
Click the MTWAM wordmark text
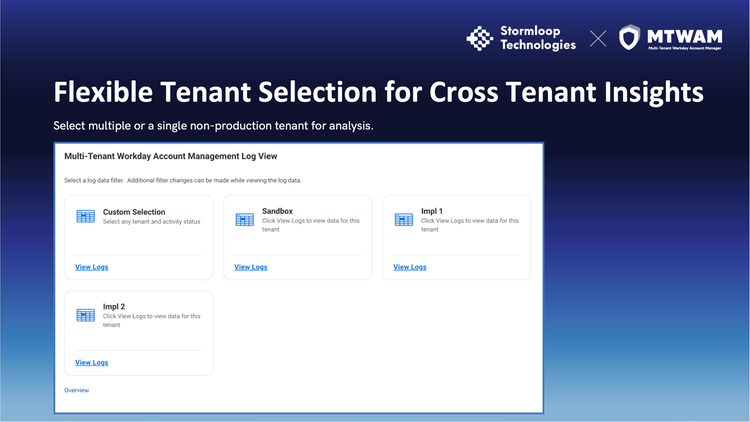687,35
